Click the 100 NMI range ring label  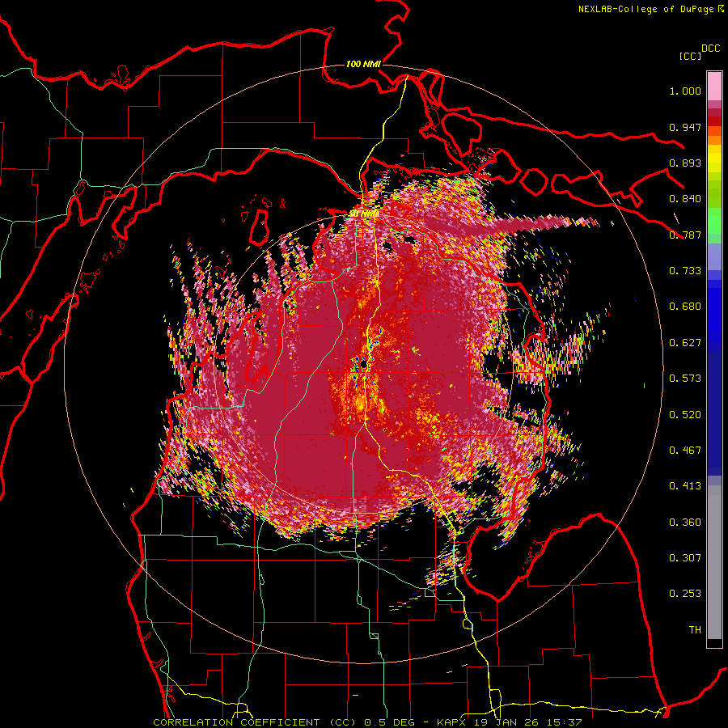[x=363, y=64]
